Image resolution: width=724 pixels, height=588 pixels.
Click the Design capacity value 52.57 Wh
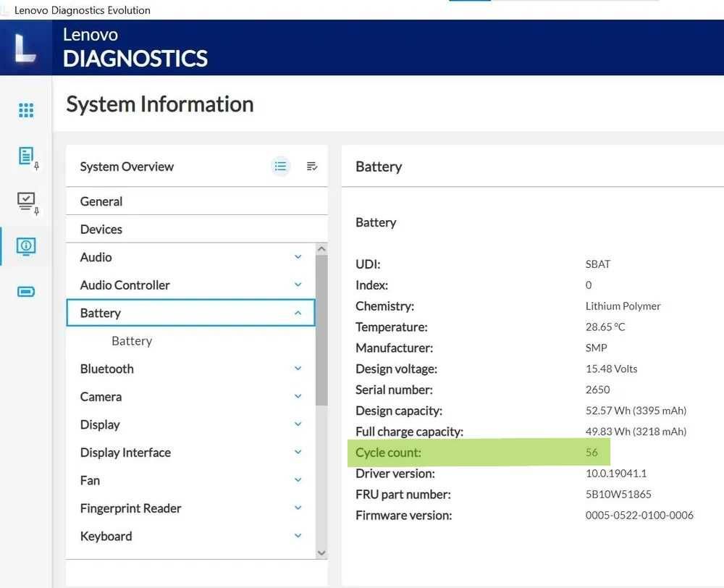point(636,410)
